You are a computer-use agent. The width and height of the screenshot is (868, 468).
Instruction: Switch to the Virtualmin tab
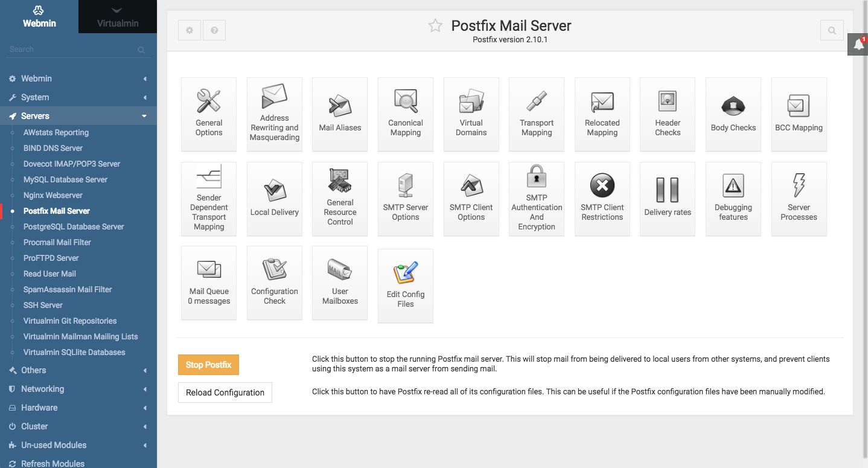118,16
